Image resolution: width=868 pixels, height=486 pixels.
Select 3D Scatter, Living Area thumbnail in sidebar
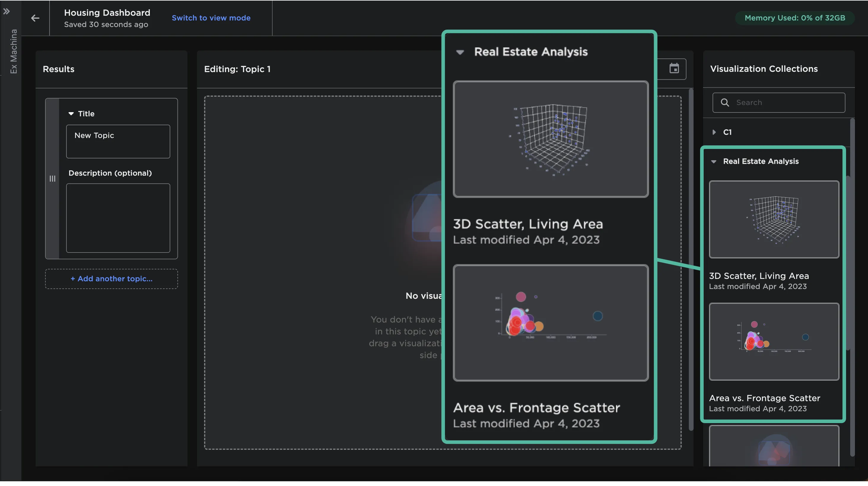774,219
